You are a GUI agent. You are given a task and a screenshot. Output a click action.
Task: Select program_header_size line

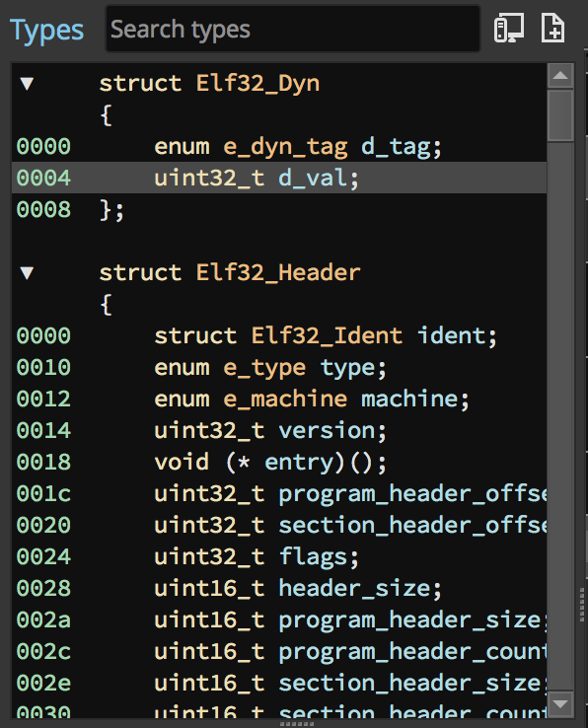[278, 620]
